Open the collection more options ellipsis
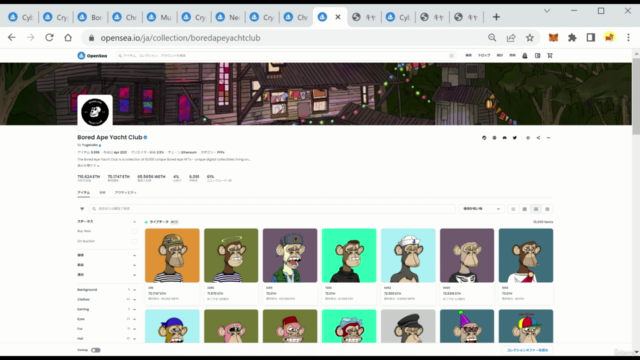The width and height of the screenshot is (640, 360). point(549,138)
